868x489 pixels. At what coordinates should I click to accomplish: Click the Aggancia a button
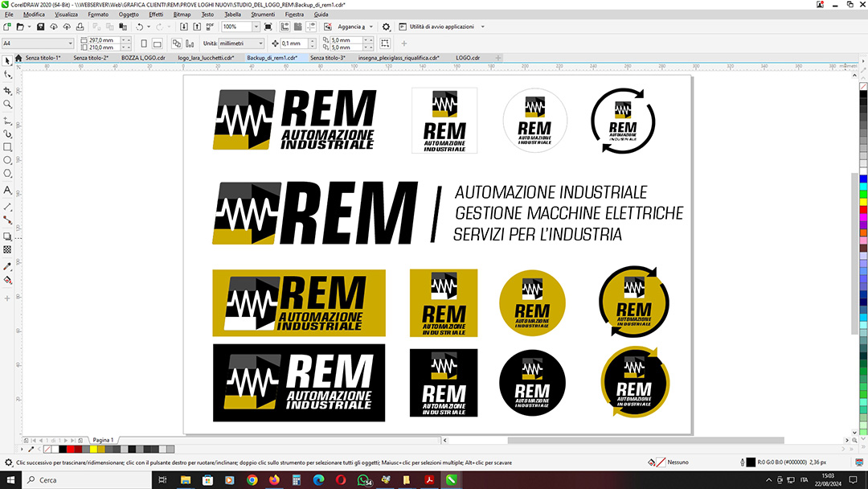pyautogui.click(x=350, y=27)
